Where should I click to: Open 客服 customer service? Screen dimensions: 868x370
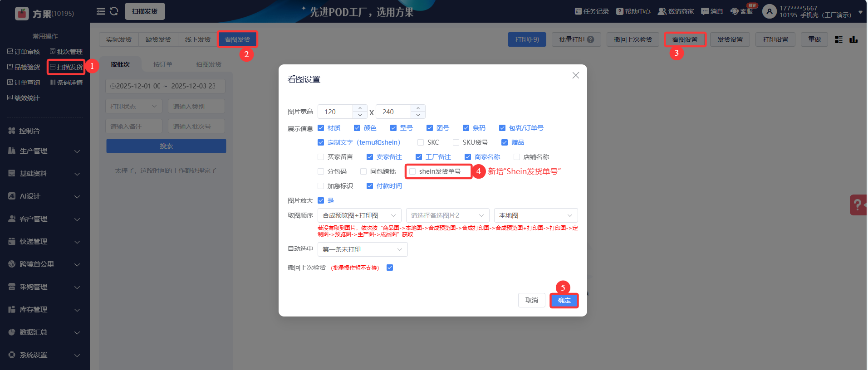[x=742, y=11]
